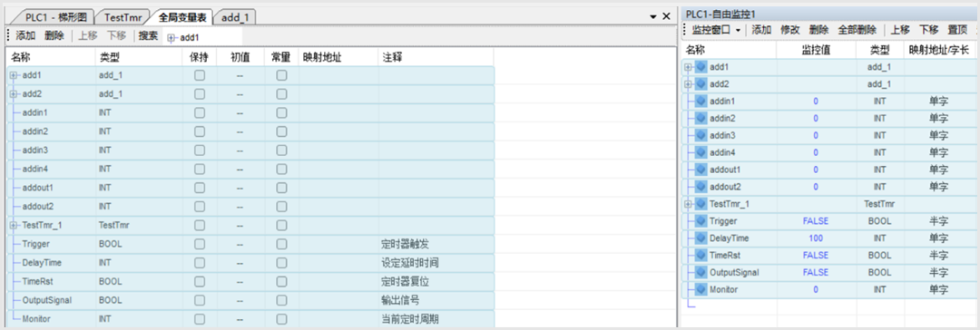Click the TestTmr_1 cube icon in monitor panel

tap(701, 204)
